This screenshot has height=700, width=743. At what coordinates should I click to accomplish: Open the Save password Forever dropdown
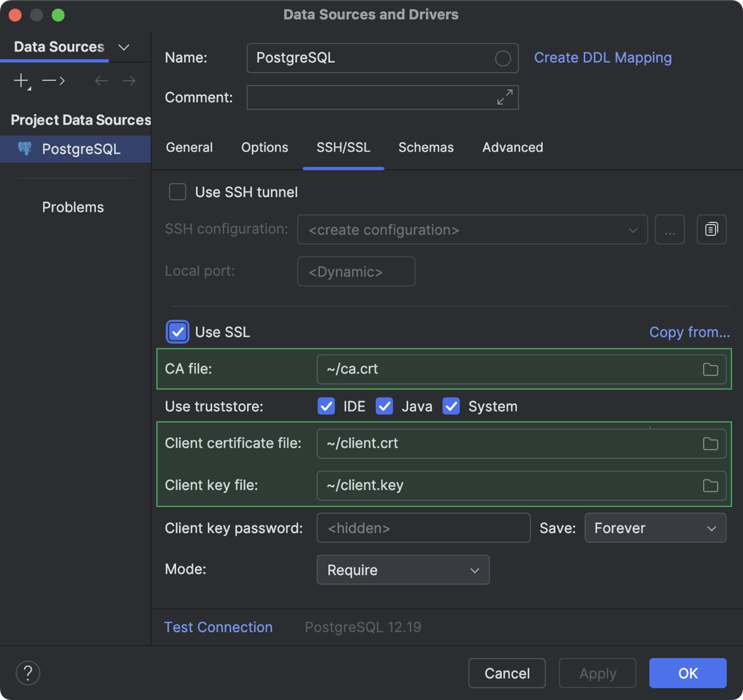pyautogui.click(x=655, y=528)
